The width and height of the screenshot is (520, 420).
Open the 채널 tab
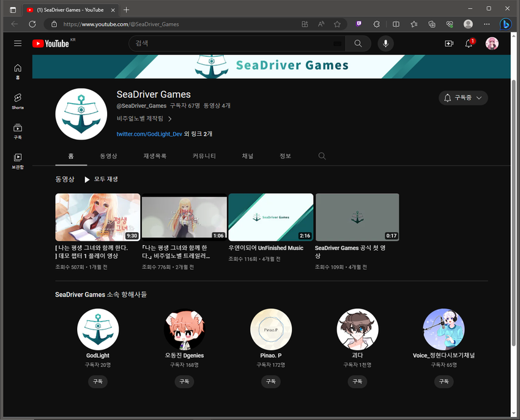pyautogui.click(x=247, y=156)
